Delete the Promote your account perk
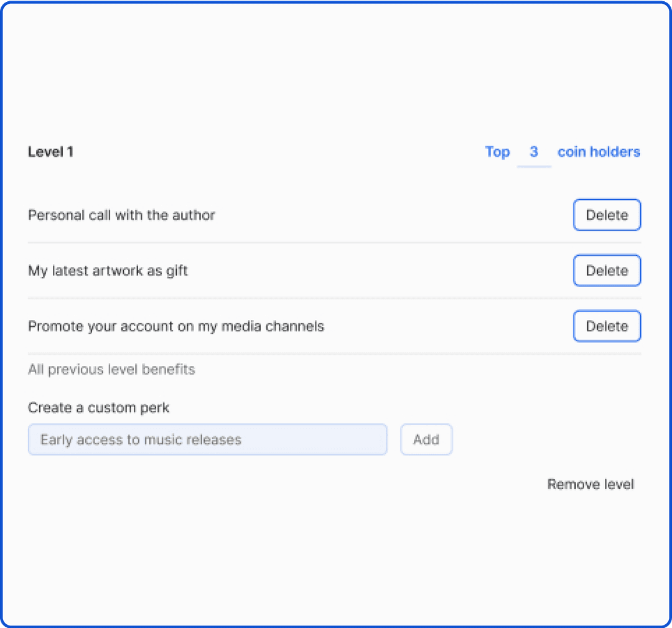The width and height of the screenshot is (672, 628). tap(607, 326)
